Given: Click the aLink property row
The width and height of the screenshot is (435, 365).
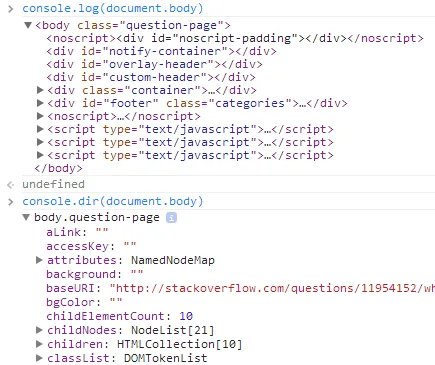Looking at the screenshot, I should tap(77, 232).
